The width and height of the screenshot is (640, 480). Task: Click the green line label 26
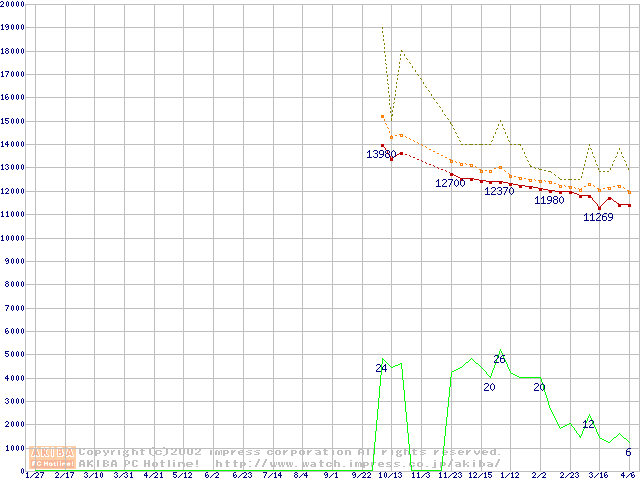499,358
